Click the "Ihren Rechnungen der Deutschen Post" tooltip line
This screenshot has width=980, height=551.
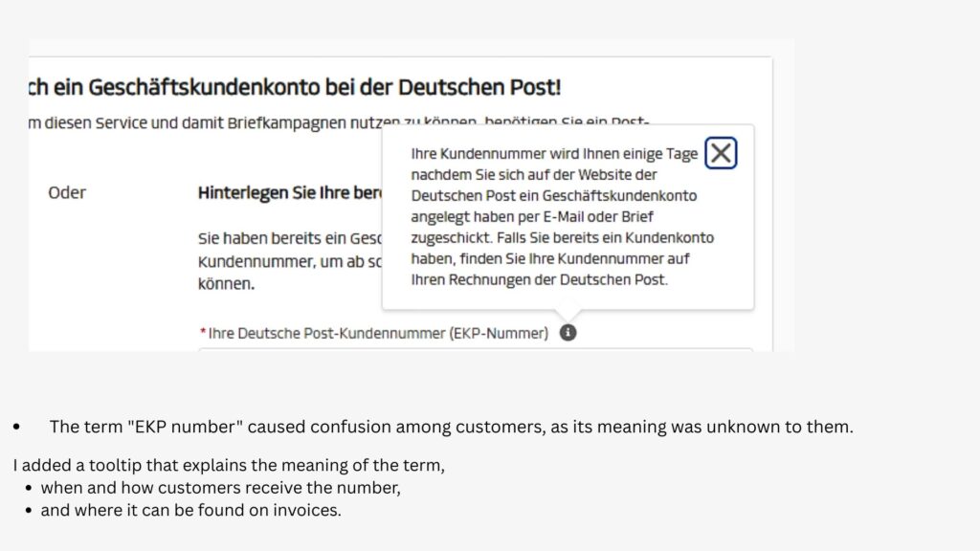point(539,280)
